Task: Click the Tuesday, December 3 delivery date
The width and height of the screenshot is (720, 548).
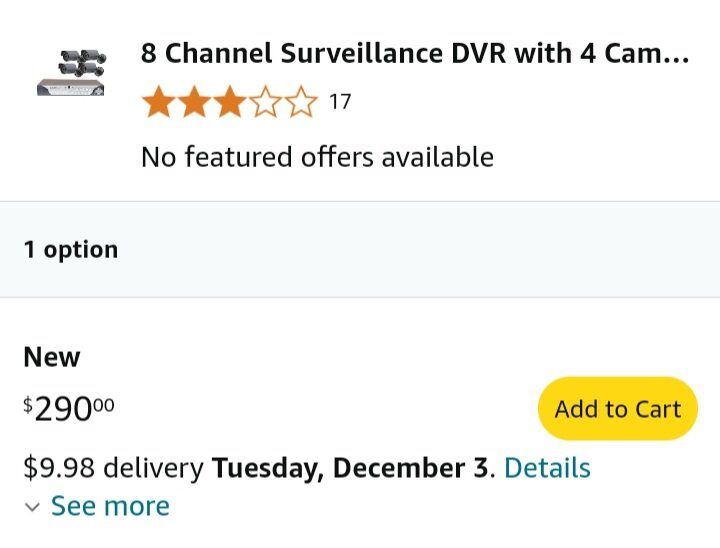Action: [x=351, y=468]
